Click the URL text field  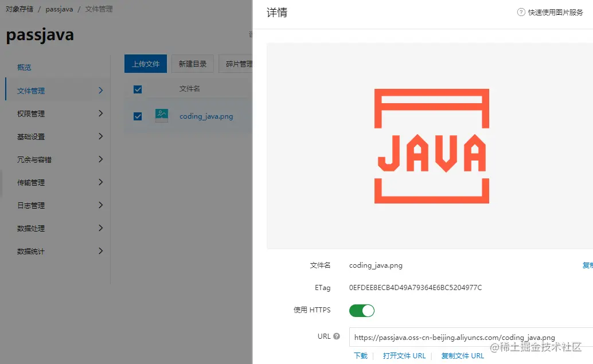point(471,337)
